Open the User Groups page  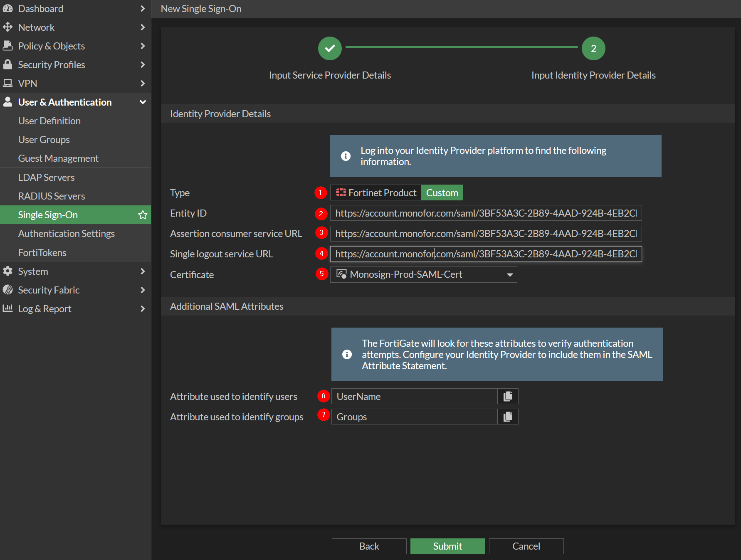(x=44, y=140)
